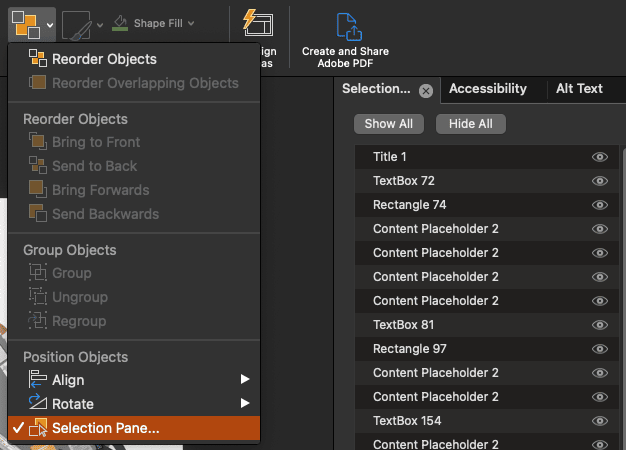Viewport: 626px width, 450px height.
Task: Hide the Title 1 object via eye icon
Action: 599,157
